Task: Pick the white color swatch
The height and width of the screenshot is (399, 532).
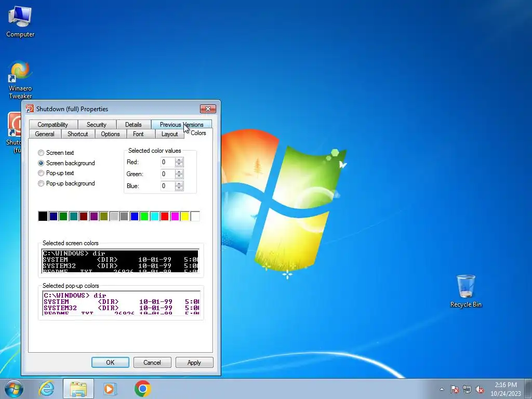Action: [x=195, y=216]
